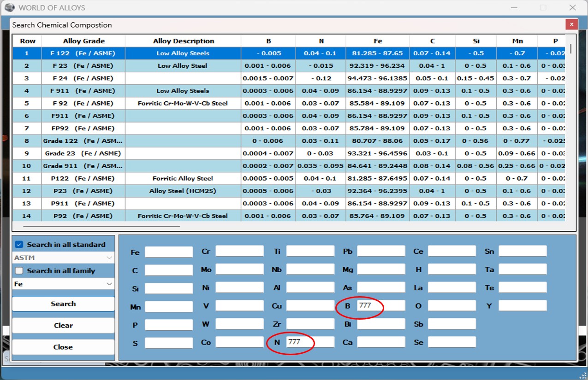Focus the Nb element input field
Screen dimensions: 588x380
pyautogui.click(x=310, y=269)
